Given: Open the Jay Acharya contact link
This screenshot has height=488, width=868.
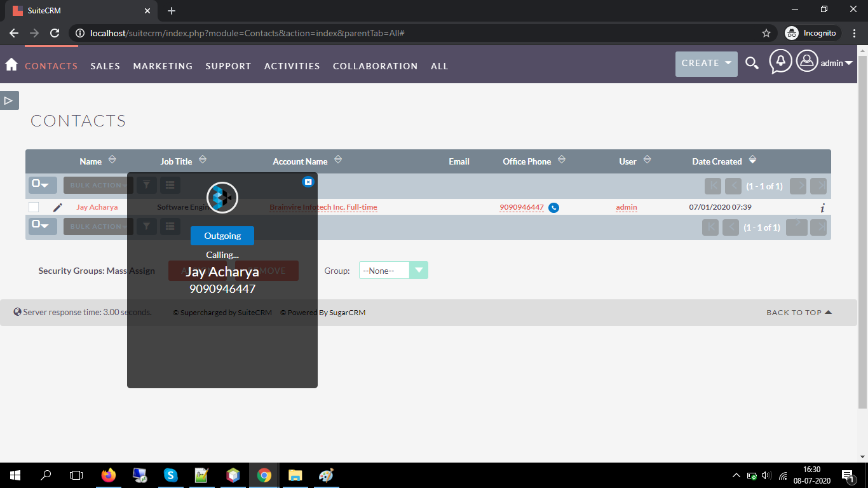Looking at the screenshot, I should point(97,207).
